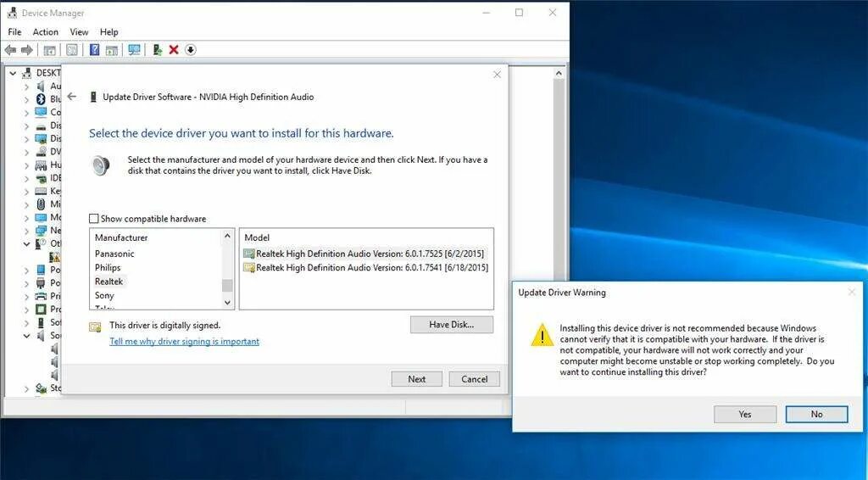Select the Mice category icon
The height and width of the screenshot is (480, 868).
(41, 204)
